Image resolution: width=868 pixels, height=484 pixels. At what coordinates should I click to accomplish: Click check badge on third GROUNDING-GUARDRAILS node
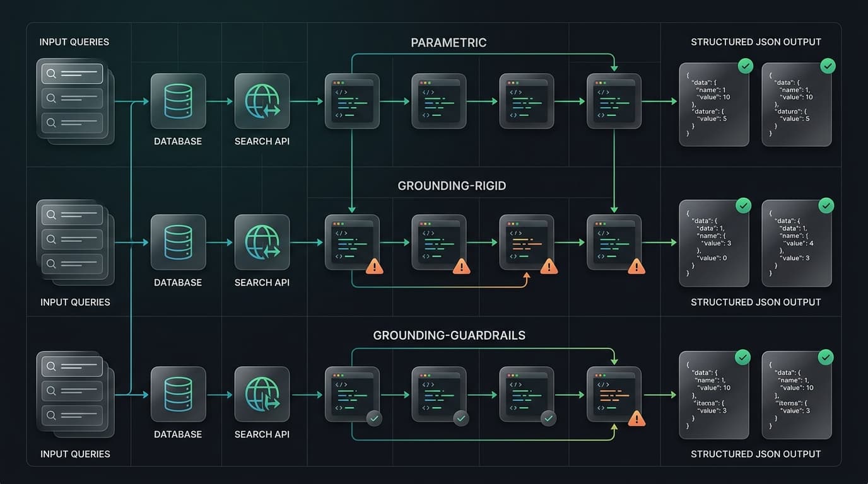[x=549, y=418]
